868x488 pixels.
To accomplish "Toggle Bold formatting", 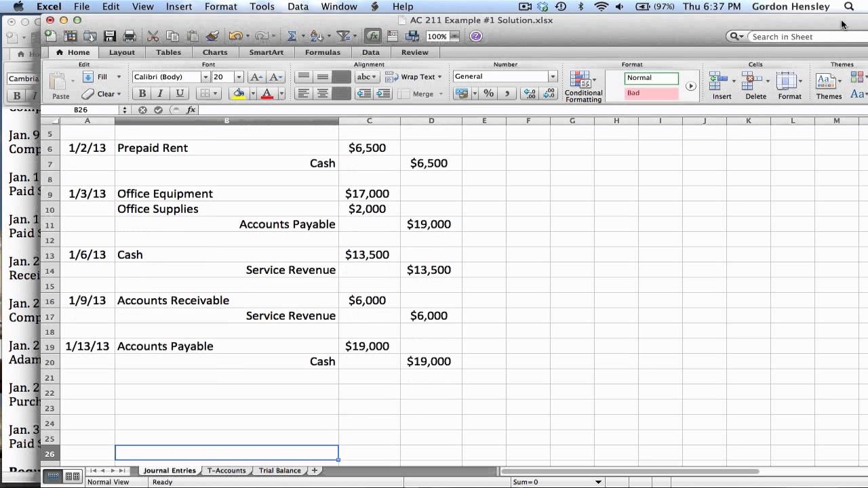I will pyautogui.click(x=142, y=94).
